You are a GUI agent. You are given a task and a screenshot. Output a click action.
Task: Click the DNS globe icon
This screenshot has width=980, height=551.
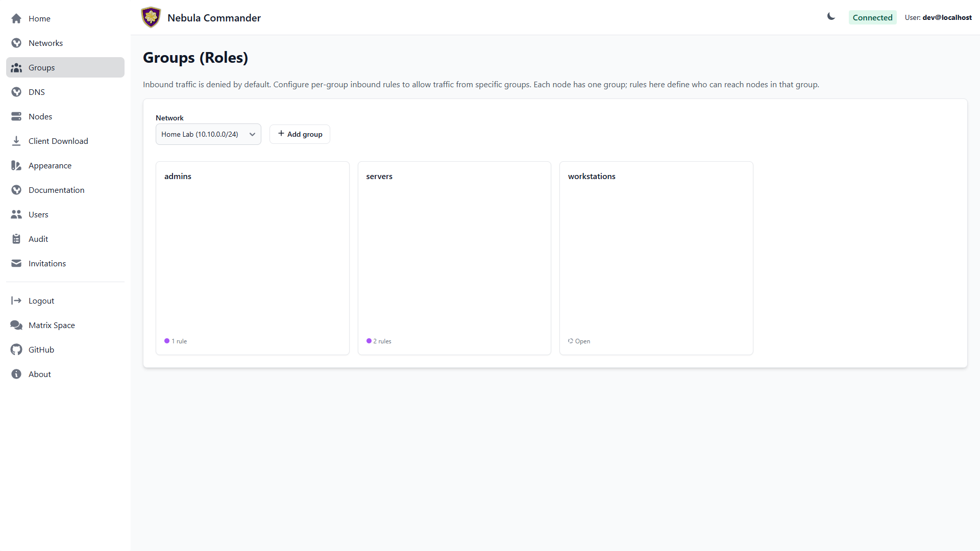tap(16, 92)
